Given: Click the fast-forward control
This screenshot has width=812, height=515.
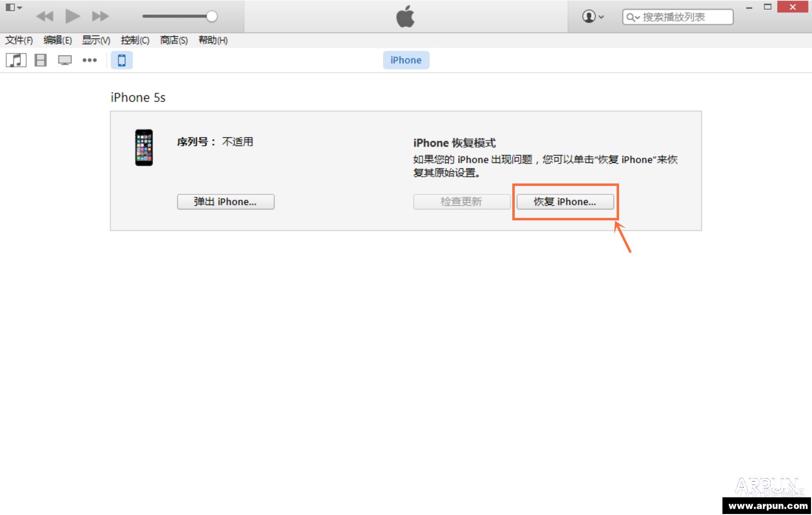Looking at the screenshot, I should [100, 16].
